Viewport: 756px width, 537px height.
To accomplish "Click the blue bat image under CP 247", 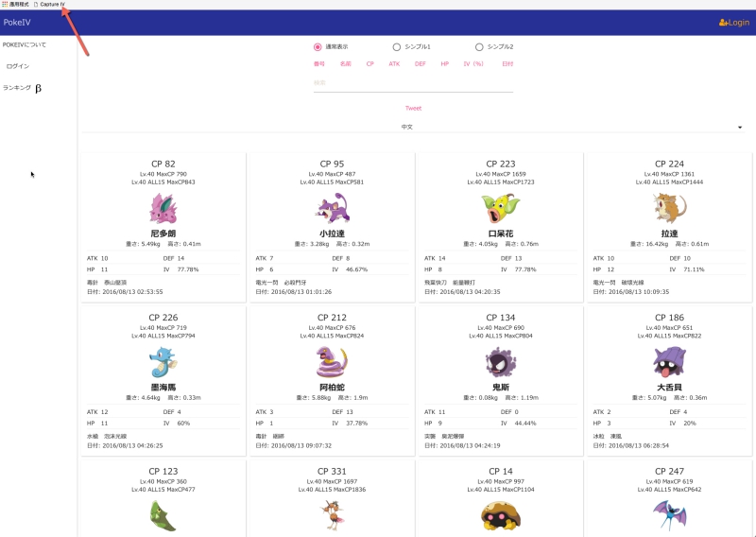I will 669,516.
